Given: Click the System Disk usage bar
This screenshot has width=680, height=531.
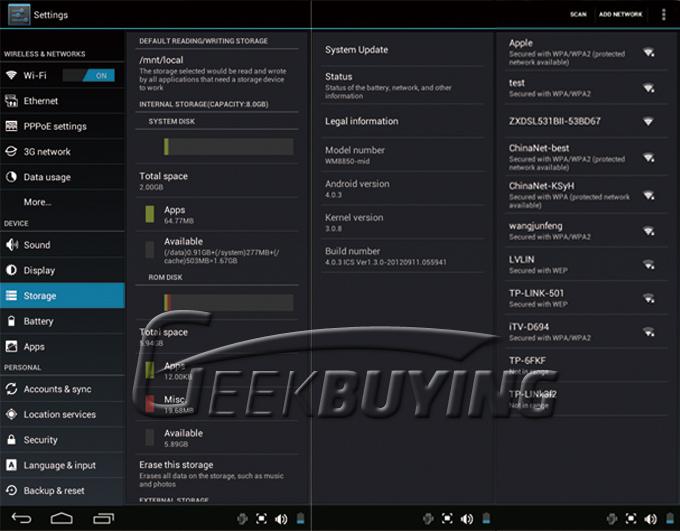Looking at the screenshot, I should 228,147.
